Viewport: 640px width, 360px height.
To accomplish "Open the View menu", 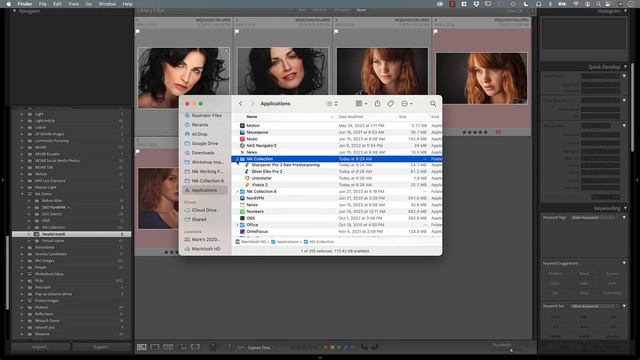I will pyautogui.click(x=73, y=4).
